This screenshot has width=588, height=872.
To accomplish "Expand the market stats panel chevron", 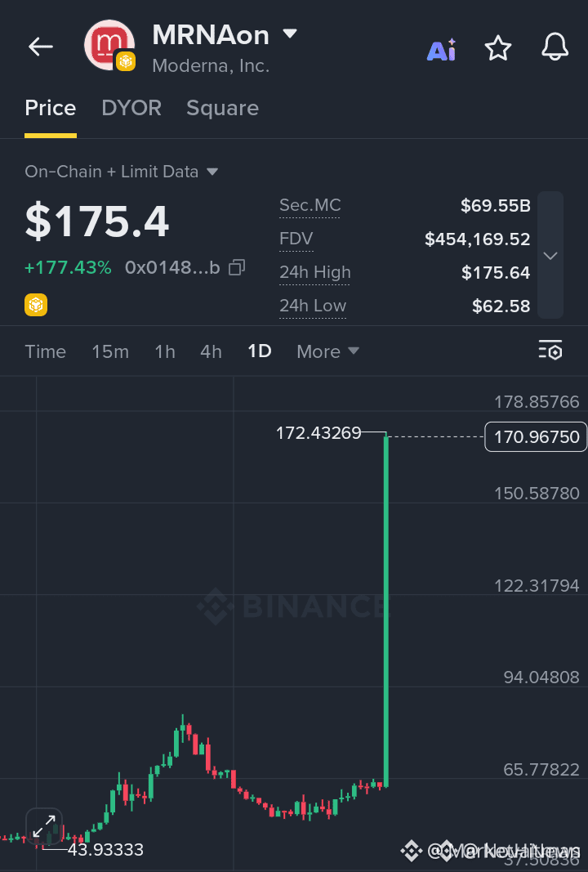I will [x=550, y=255].
